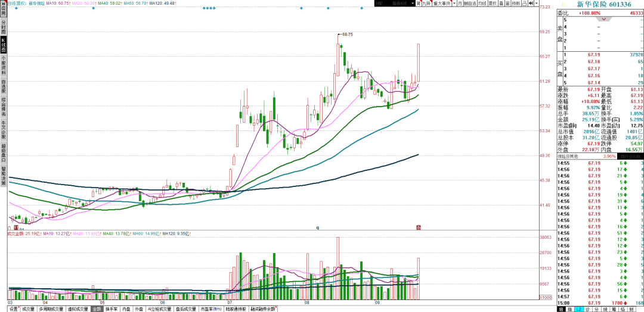Image resolution: width=644 pixels, height=312 pixels.
Task: Open 自选股 list in sidebar
Action: [4, 87]
